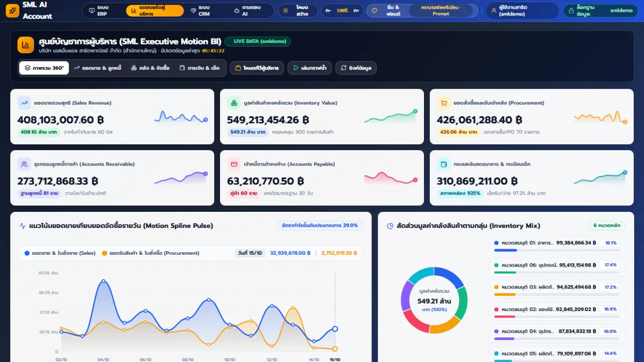The image size is (644, 362).
Task: Click the cash flow teal sparkline
Action: (601, 178)
